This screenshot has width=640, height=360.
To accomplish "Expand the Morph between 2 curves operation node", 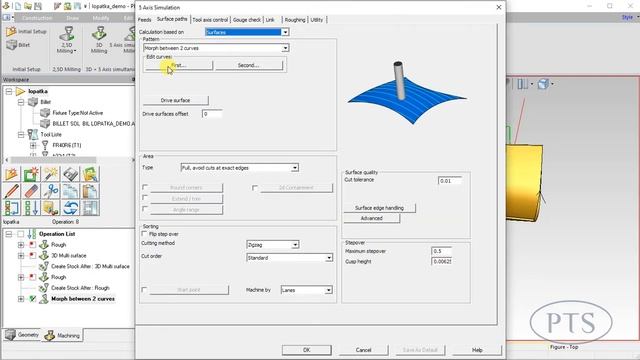I will [x=21, y=299].
